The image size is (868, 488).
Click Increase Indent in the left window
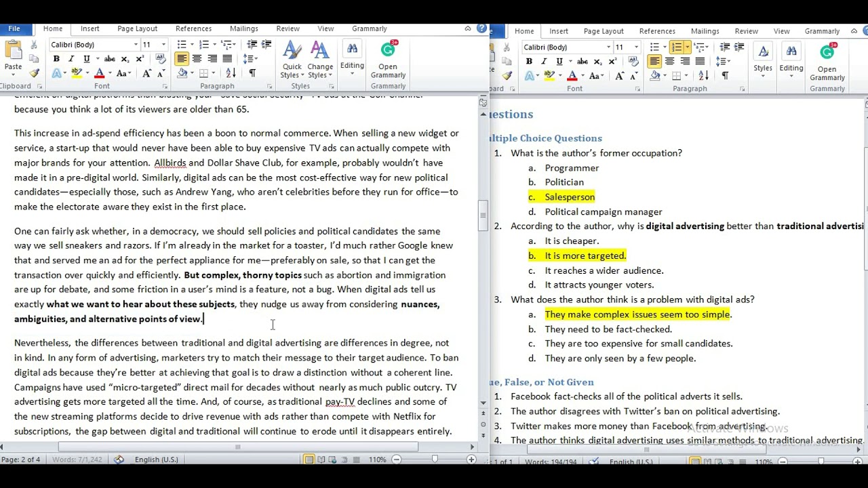[267, 45]
